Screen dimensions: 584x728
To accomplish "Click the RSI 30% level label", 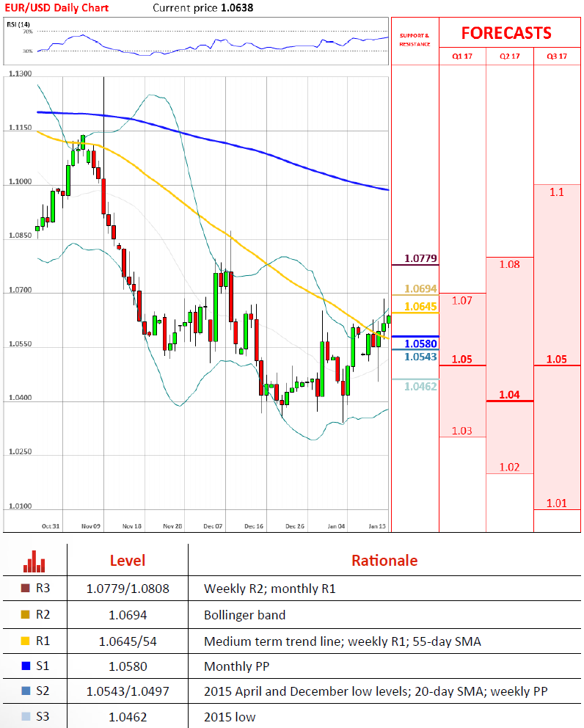I will 28,51.
